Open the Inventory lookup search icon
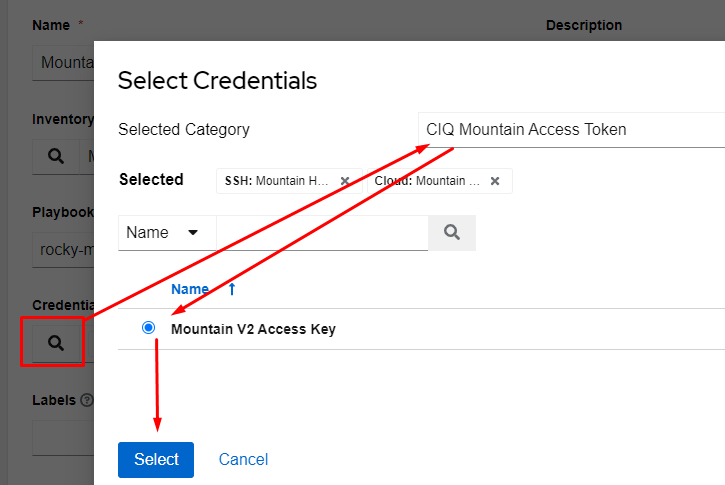The height and width of the screenshot is (485, 725). point(56,156)
